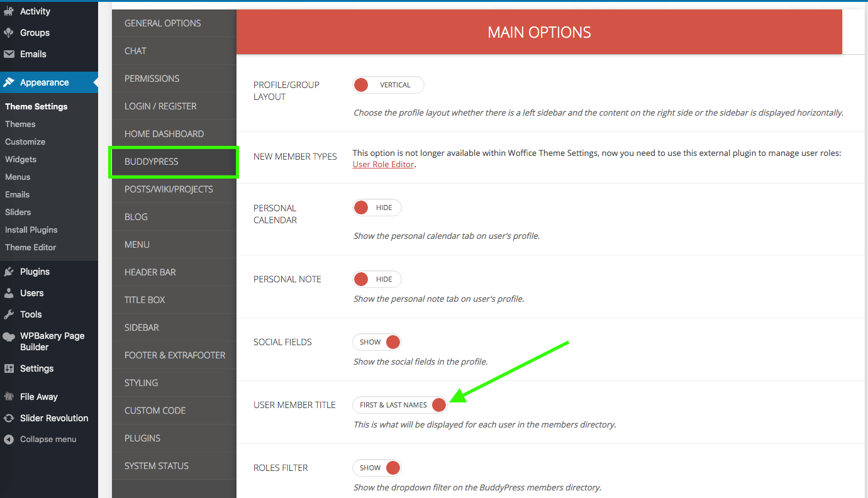Viewport: 868px width, 498px height.
Task: Toggle the Personal Calendar hide switch
Action: pyautogui.click(x=377, y=207)
